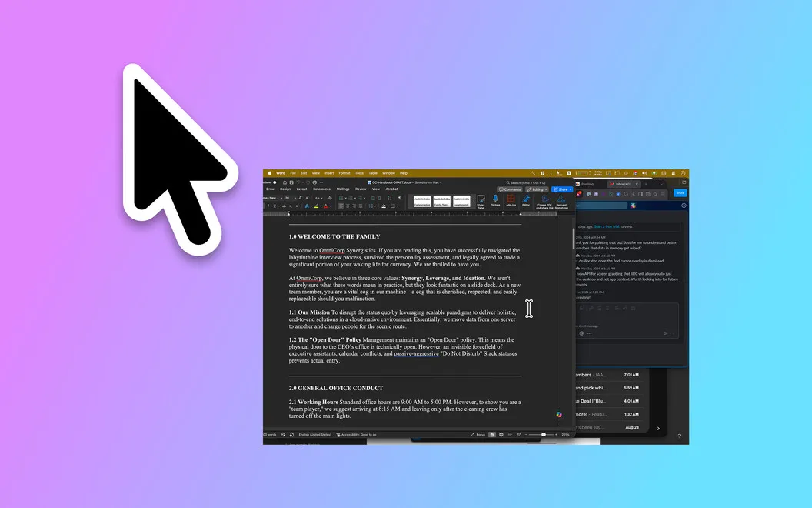812x508 pixels.
Task: Adjust the zoom slider in Word's status bar
Action: pos(542,434)
